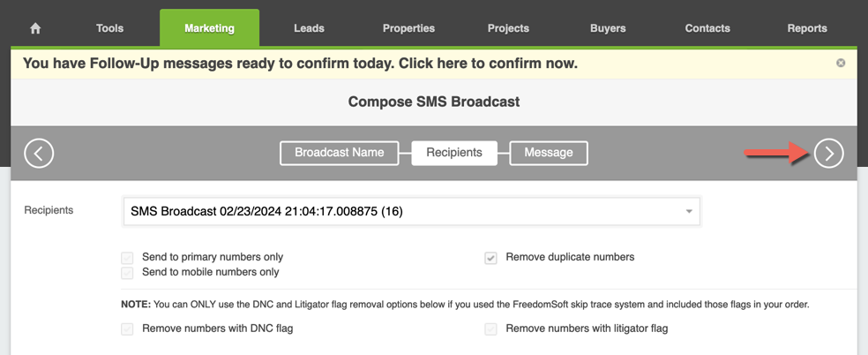Jump to the Message step
Screen dimensions: 868x355
pos(549,153)
